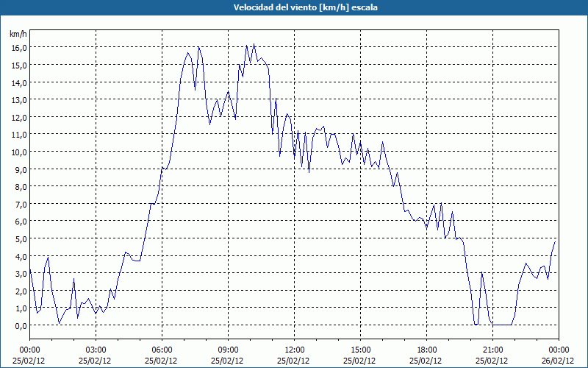The height and width of the screenshot is (368, 588).
Task: Select the 1,0 y-axis value label
Action: [x=22, y=308]
